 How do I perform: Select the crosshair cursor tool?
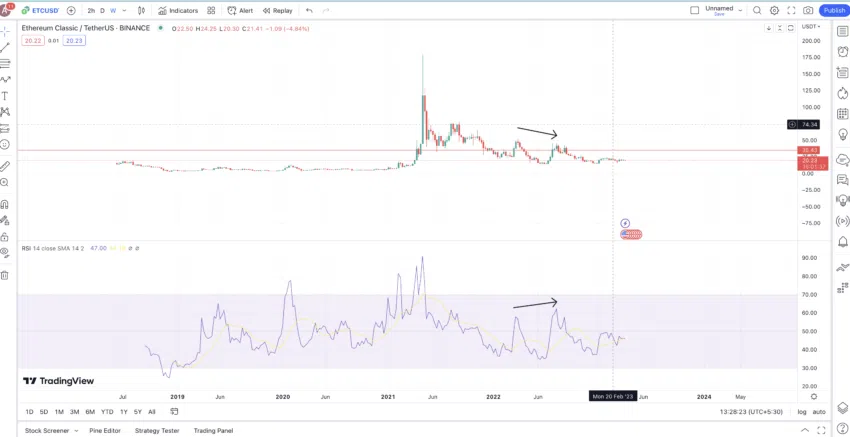point(5,31)
